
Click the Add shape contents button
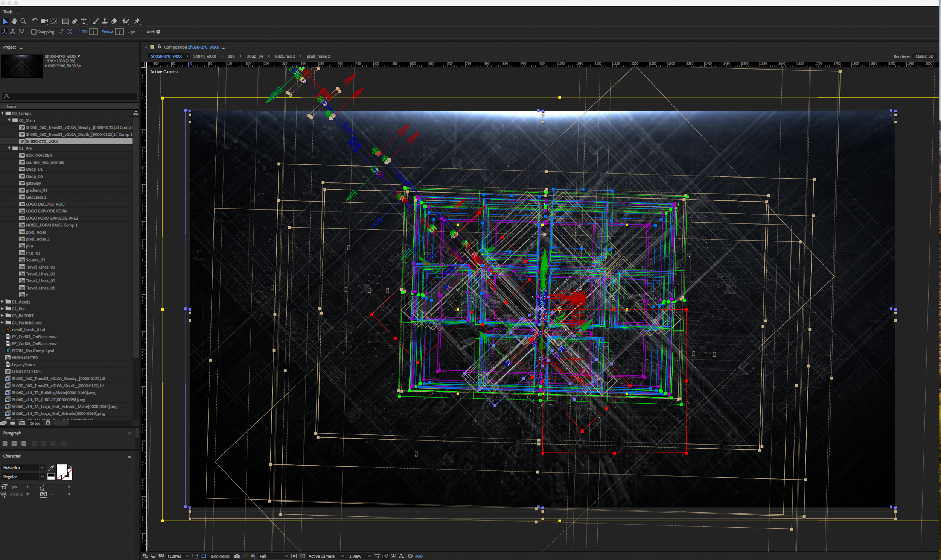coord(158,32)
